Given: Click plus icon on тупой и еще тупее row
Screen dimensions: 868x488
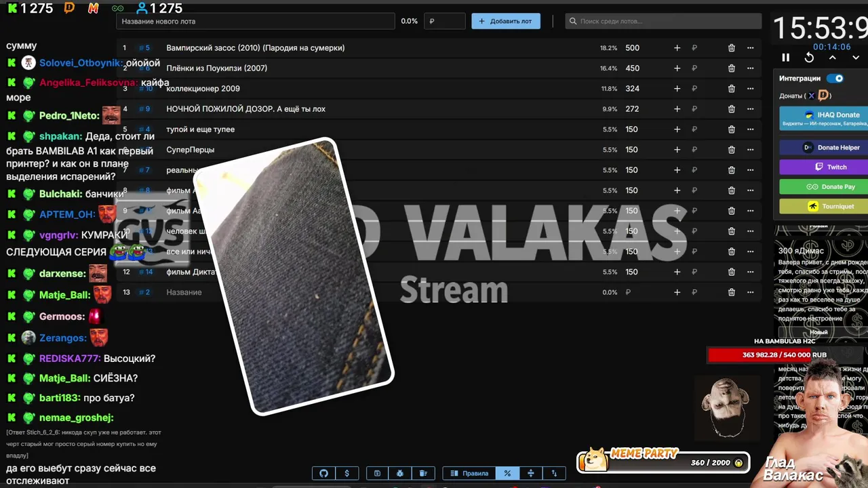Looking at the screenshot, I should tap(677, 129).
